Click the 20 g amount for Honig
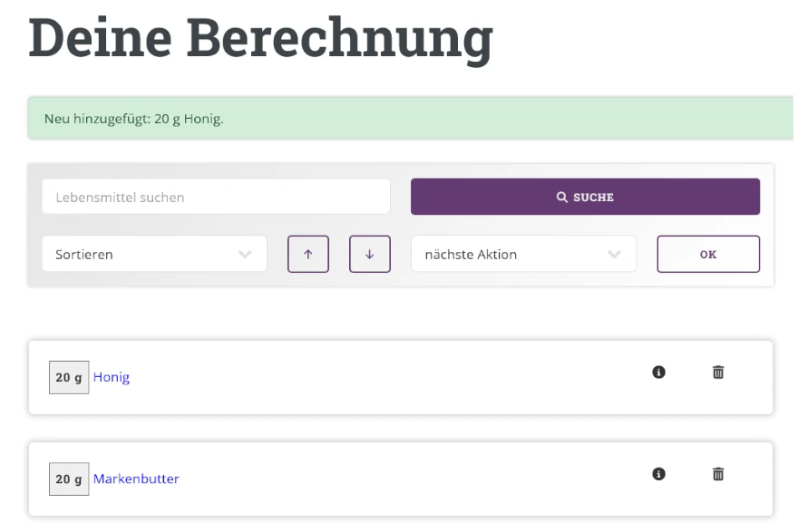The height and width of the screenshot is (532, 798). (69, 378)
